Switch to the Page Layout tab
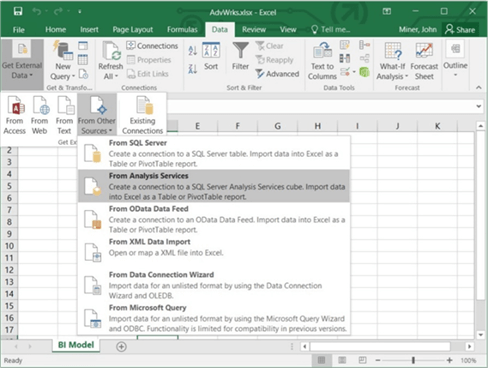This screenshot has height=368, width=488. click(x=133, y=30)
